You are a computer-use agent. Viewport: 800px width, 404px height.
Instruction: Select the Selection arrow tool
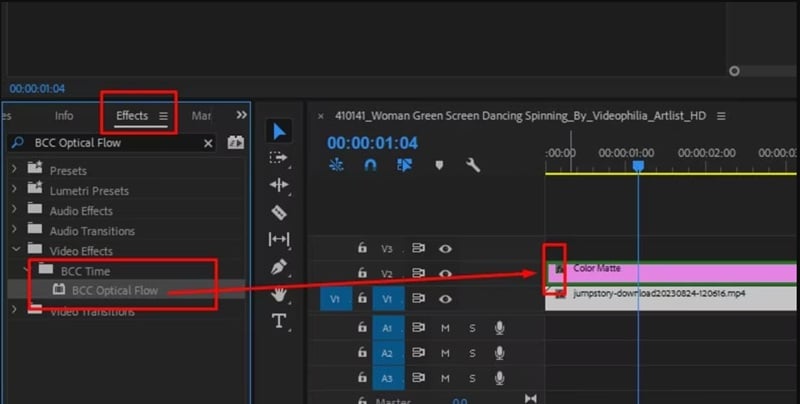279,132
